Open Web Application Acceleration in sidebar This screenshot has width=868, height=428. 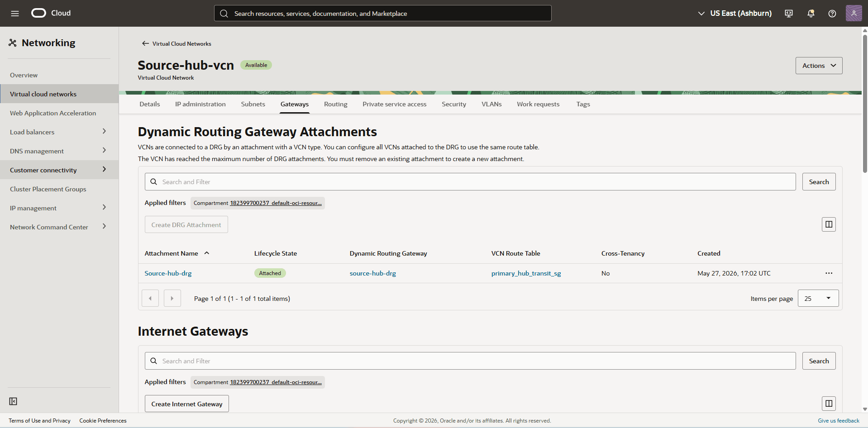click(59, 113)
